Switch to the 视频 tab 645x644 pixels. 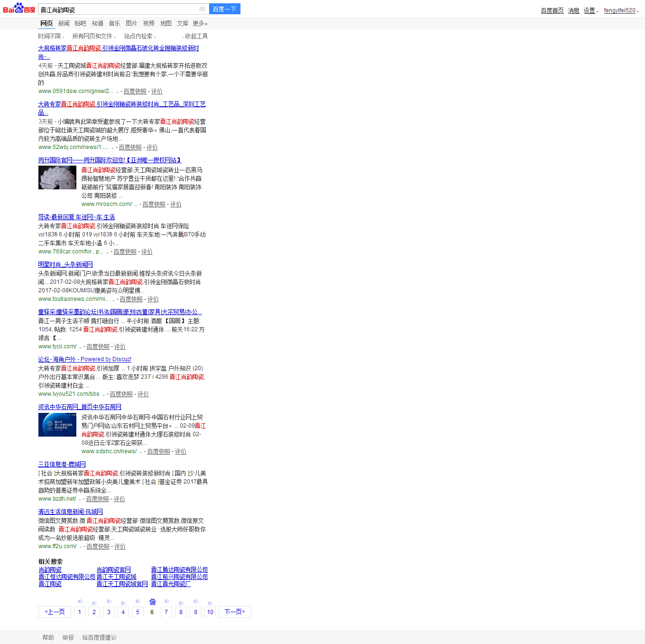(149, 23)
